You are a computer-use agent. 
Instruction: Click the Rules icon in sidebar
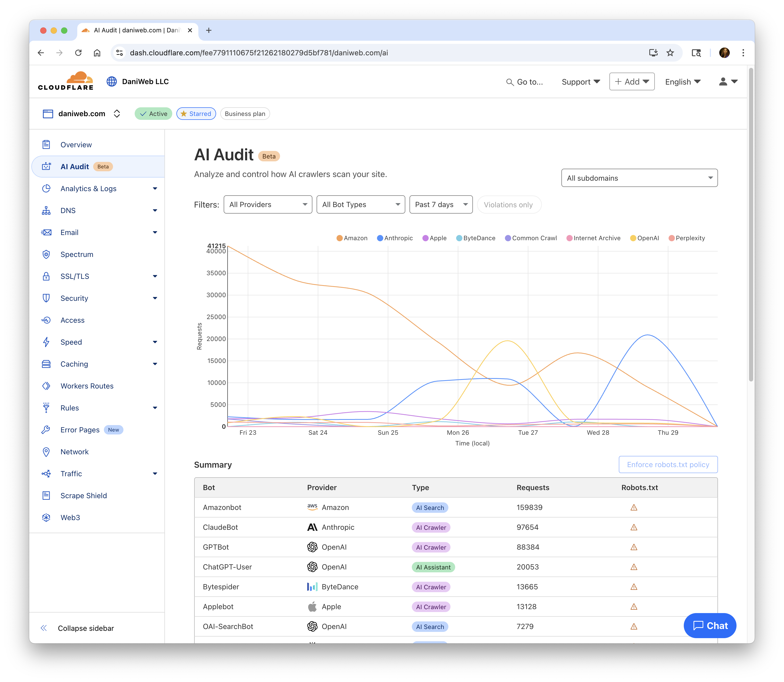click(x=46, y=408)
